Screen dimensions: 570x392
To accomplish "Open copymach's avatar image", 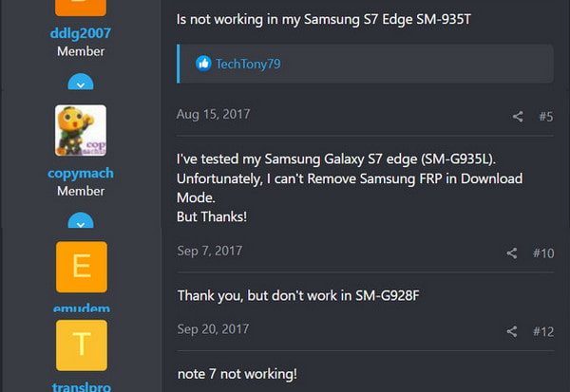I will [x=81, y=130].
